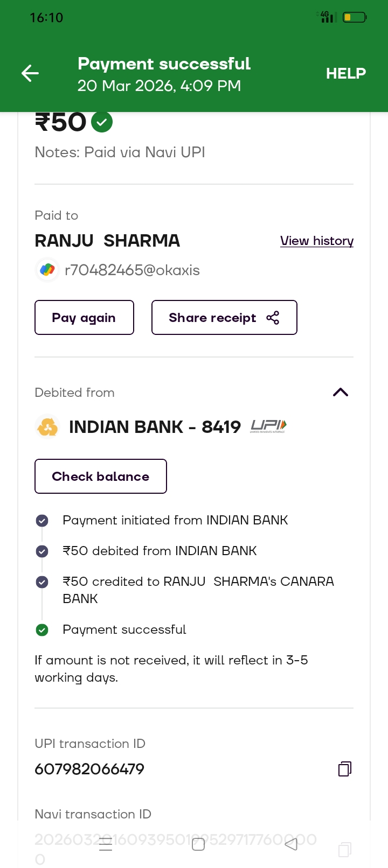
Task: Tap the Google Pay icon beside UPI ID
Action: (x=47, y=270)
